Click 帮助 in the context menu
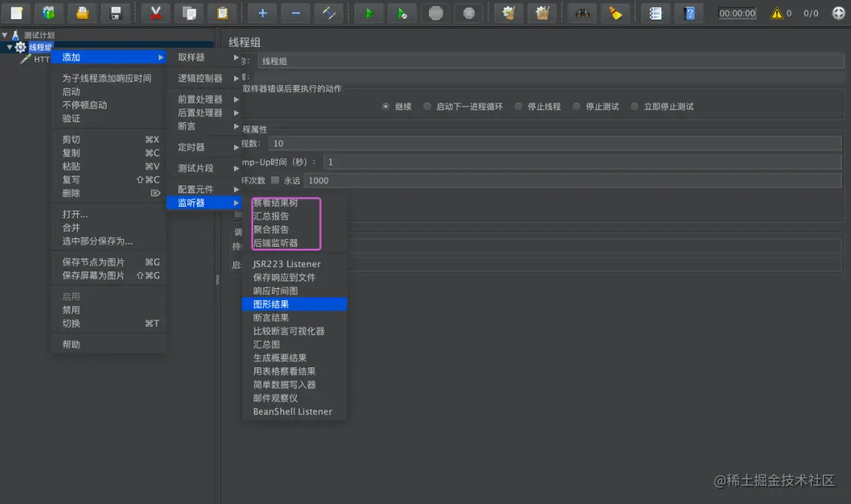Image resolution: width=851 pixels, height=504 pixels. pos(109,345)
